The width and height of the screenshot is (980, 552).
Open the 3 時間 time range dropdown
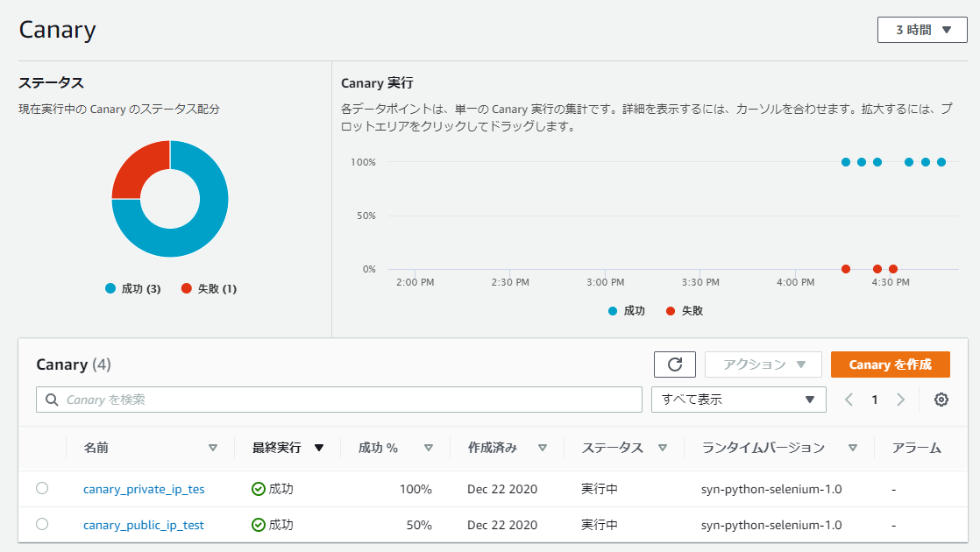922,30
